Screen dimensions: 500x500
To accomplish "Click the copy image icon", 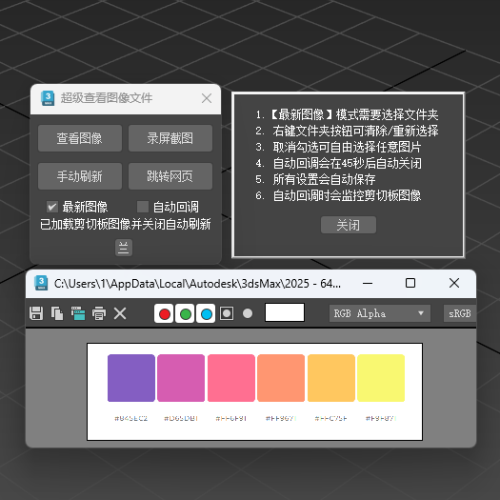I will click(57, 313).
